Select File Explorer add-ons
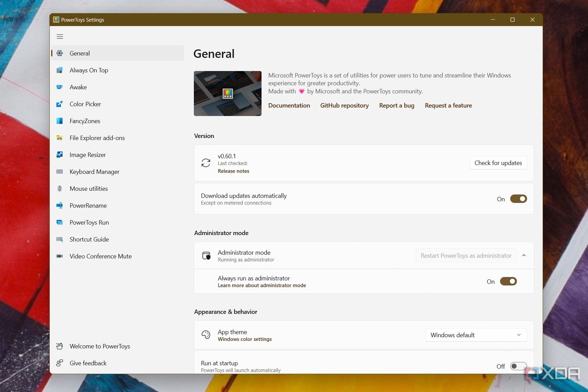 [117, 138]
